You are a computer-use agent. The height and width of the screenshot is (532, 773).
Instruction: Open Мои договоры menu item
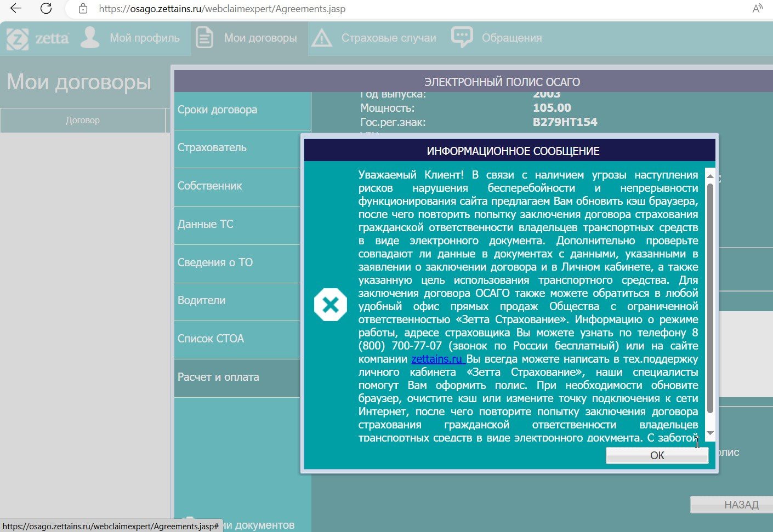[260, 38]
